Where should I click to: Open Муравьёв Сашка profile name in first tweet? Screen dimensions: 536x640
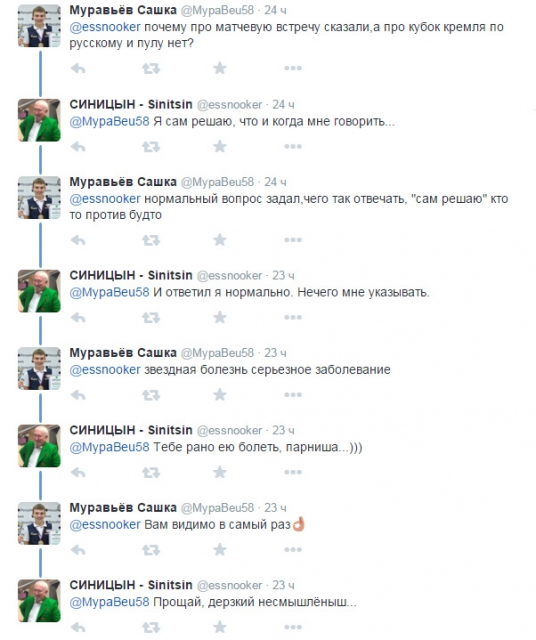123,10
